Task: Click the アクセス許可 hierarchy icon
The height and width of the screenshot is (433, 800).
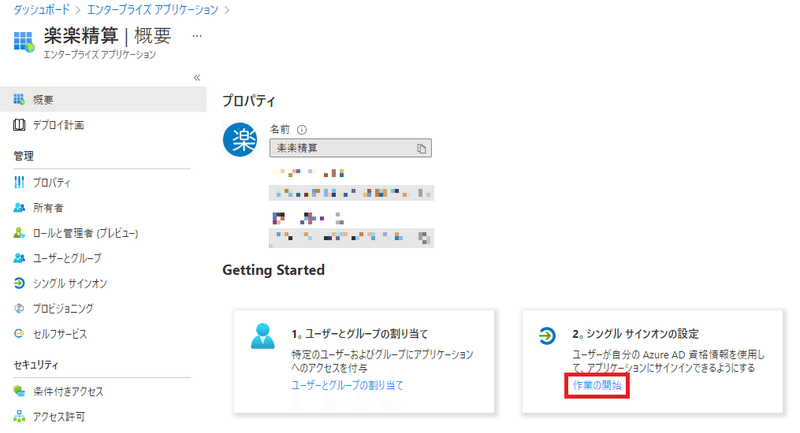Action: click(19, 416)
